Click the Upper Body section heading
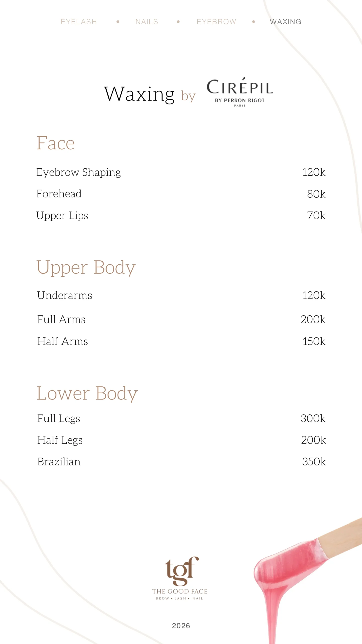 click(x=86, y=267)
